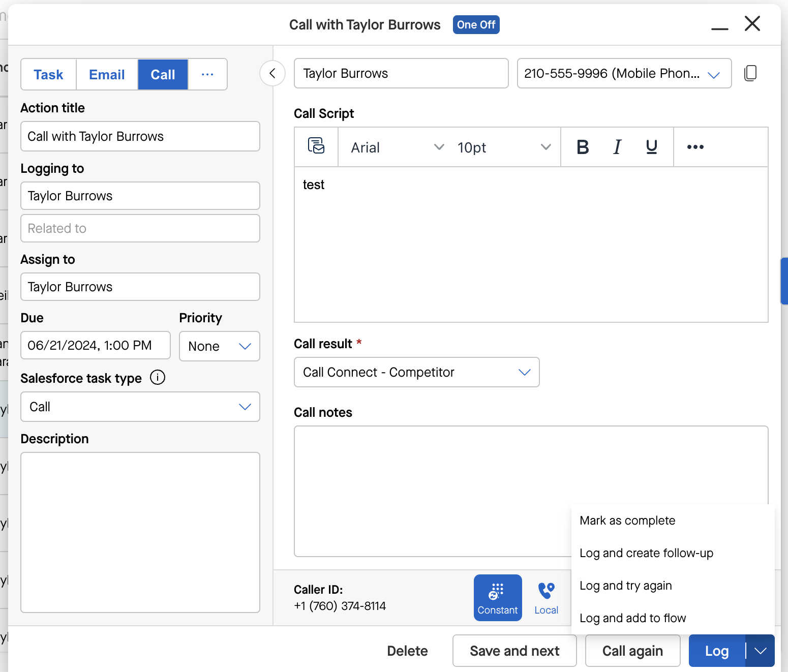Image resolution: width=788 pixels, height=672 pixels.
Task: Click the Related to input field
Action: tap(140, 228)
